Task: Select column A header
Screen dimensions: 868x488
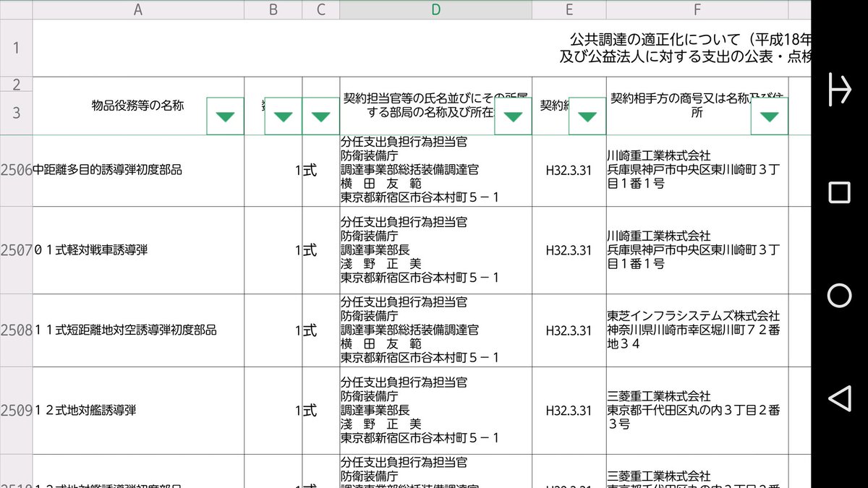Action: (138, 9)
